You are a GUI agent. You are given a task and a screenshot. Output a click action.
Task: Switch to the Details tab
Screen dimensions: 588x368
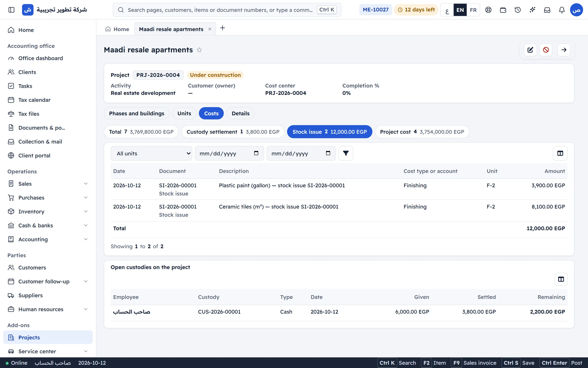[241, 113]
